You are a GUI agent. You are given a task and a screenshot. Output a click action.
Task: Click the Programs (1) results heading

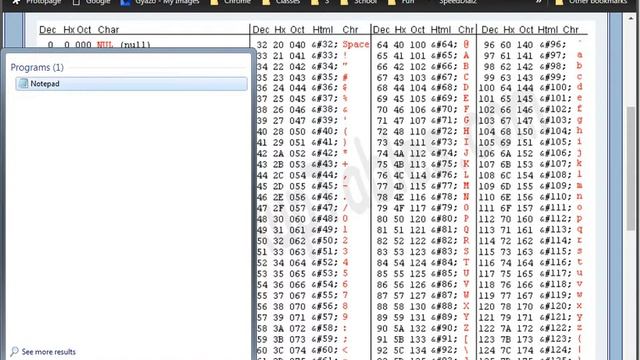[x=37, y=67]
